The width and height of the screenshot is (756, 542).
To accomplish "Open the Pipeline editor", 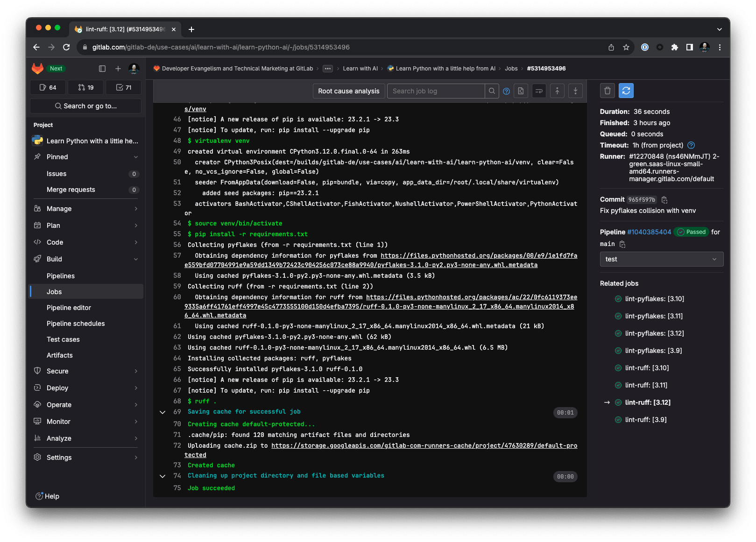I will click(x=86, y=308).
